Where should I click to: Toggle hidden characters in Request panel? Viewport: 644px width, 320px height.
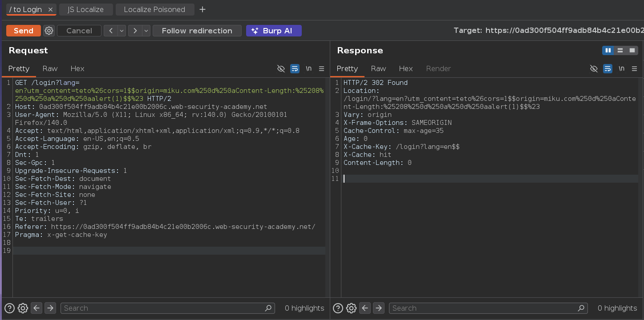281,68
